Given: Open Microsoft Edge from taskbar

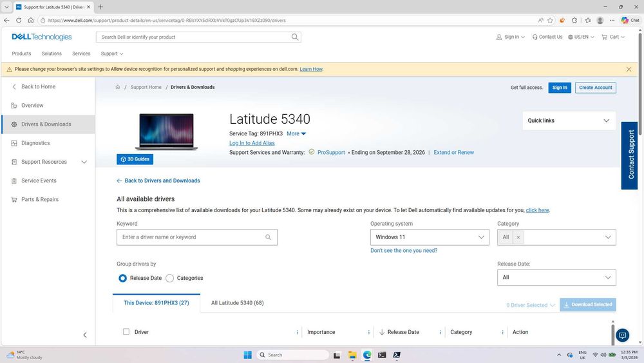Looking at the screenshot, I should coord(367,355).
